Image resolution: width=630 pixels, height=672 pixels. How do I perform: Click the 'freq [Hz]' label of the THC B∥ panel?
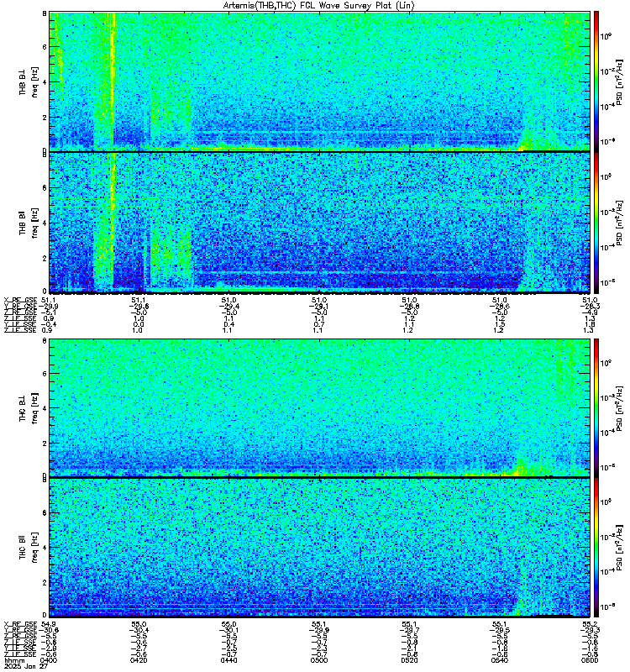point(35,548)
